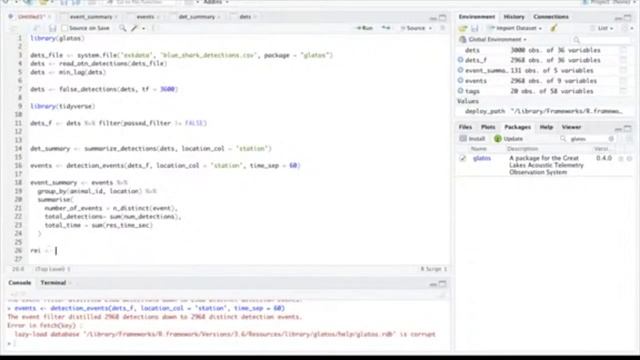The height and width of the screenshot is (360, 640).
Task: View the dets table via its grid icon
Action: click(x=623, y=50)
